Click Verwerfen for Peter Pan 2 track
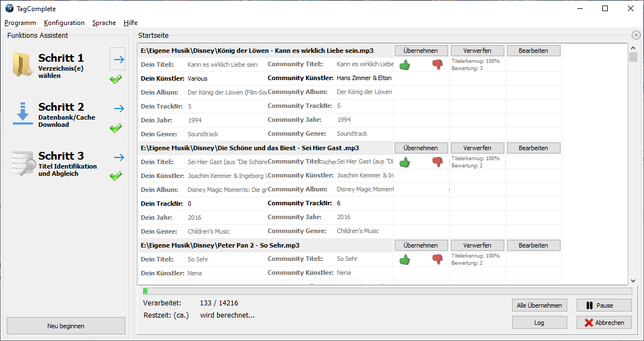644x341 pixels. tap(477, 245)
